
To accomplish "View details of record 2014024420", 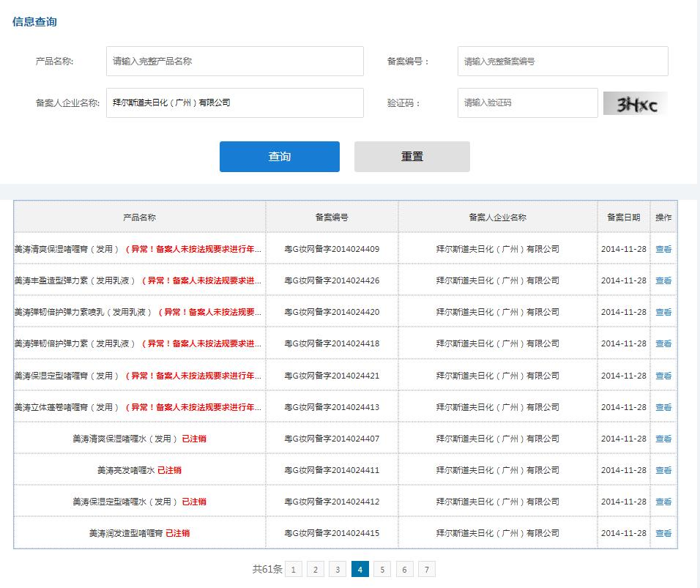I will click(x=663, y=312).
